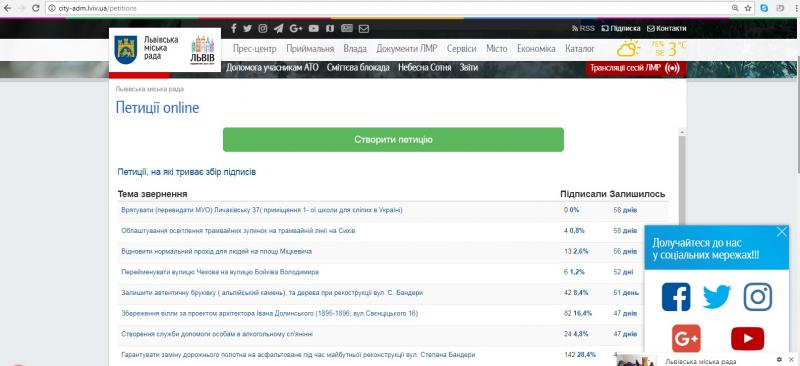Click the 82 16,4% signature count
The image size is (800, 366).
point(578,313)
